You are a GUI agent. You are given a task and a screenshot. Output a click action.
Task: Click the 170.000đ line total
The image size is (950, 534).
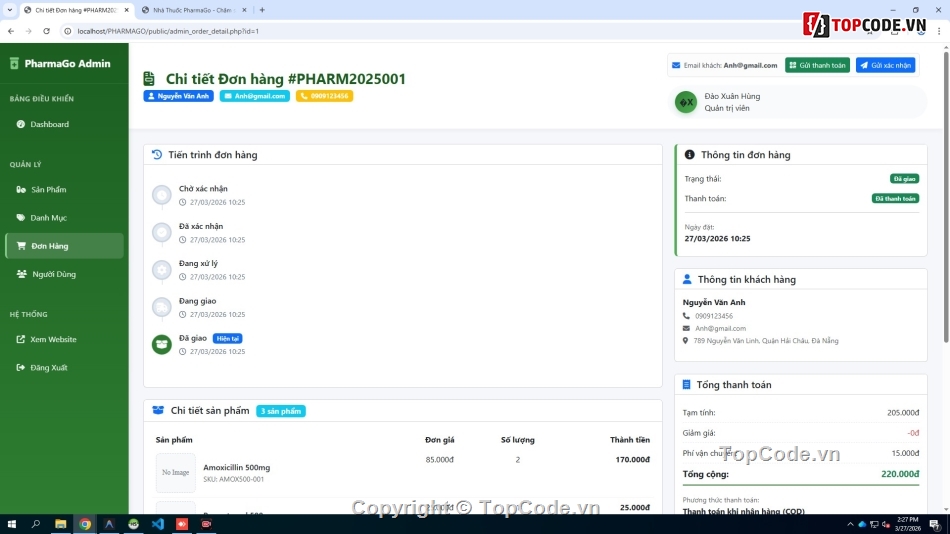(x=633, y=459)
